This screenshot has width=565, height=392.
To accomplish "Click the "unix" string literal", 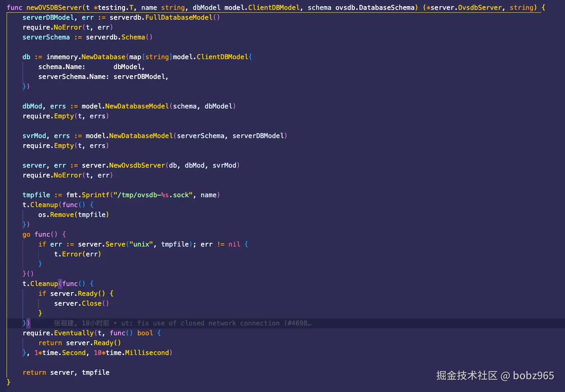I will (x=141, y=244).
